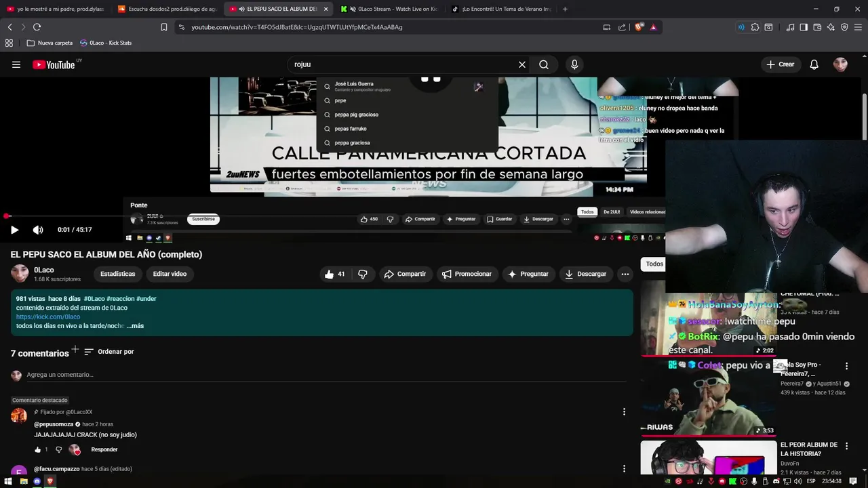Open options for facu.campazzo comment
The image size is (868, 488).
tap(624, 468)
